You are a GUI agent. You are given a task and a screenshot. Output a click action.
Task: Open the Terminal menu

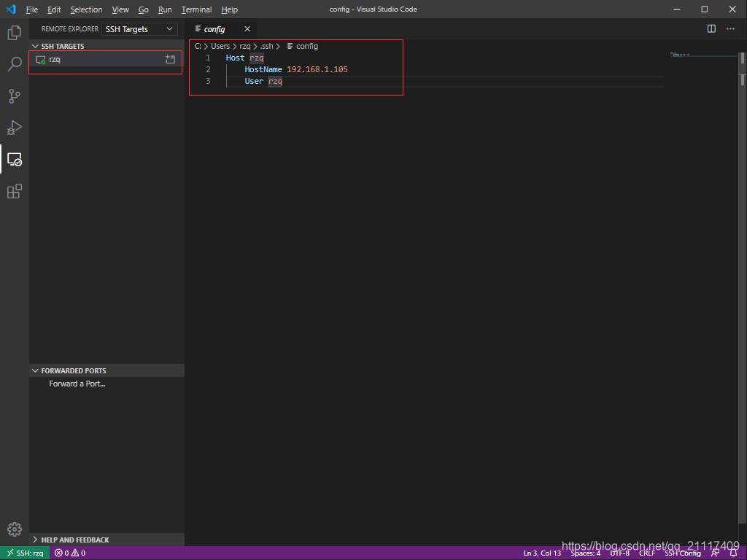pyautogui.click(x=196, y=9)
